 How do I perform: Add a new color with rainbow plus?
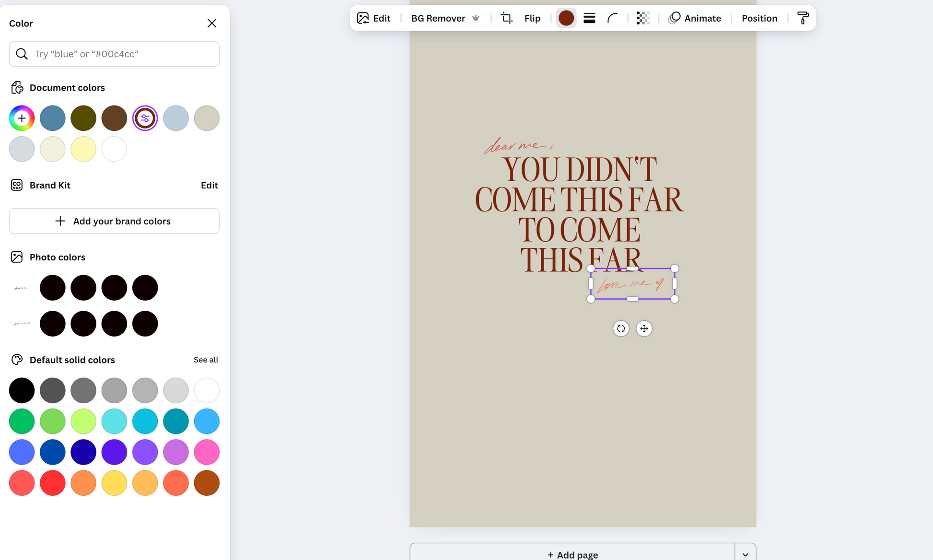tap(22, 118)
